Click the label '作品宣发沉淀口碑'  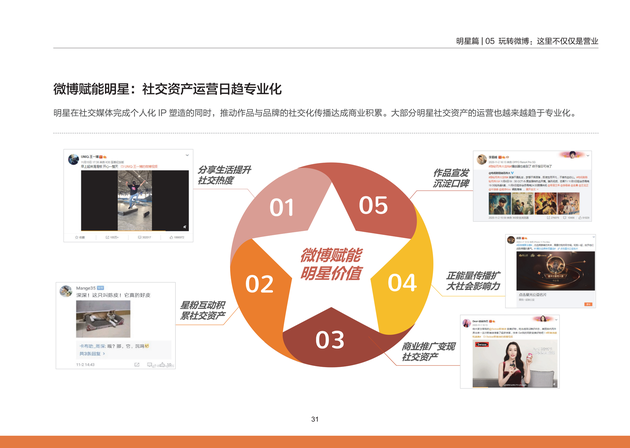coord(451,178)
